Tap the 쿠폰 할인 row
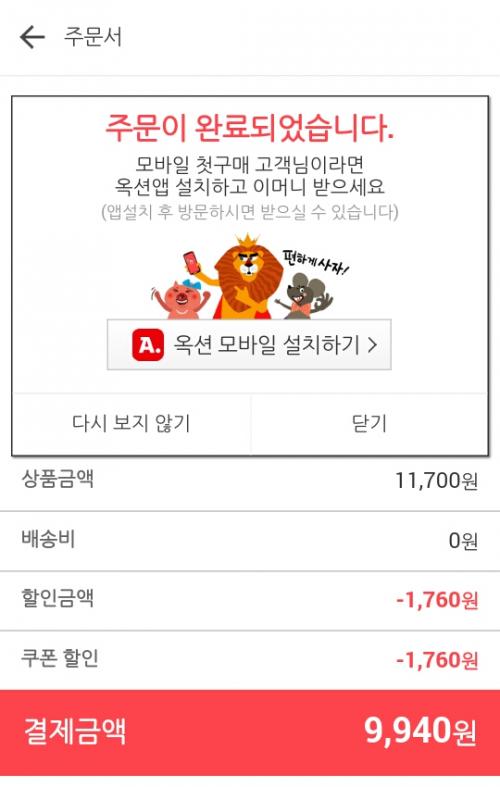Viewport: 500px width, 787px height. point(250,660)
